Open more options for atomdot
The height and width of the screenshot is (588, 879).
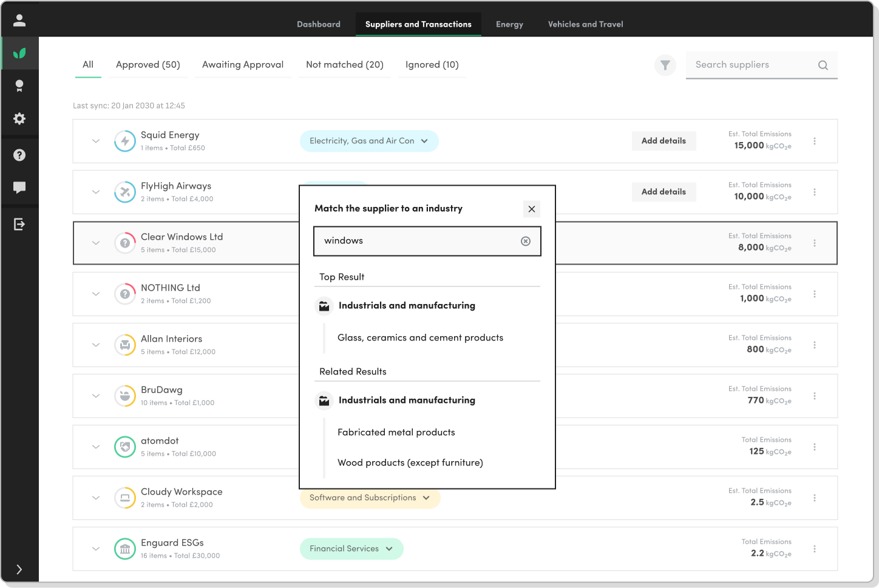pyautogui.click(x=815, y=447)
